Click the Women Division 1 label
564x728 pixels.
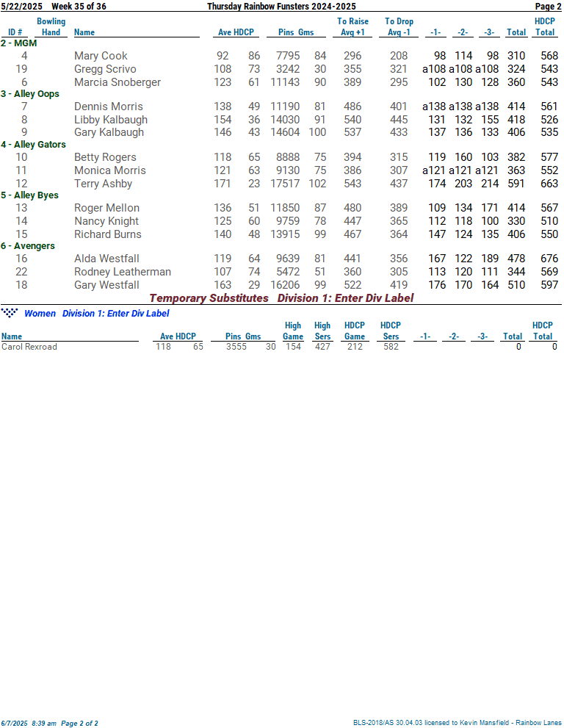click(x=96, y=314)
